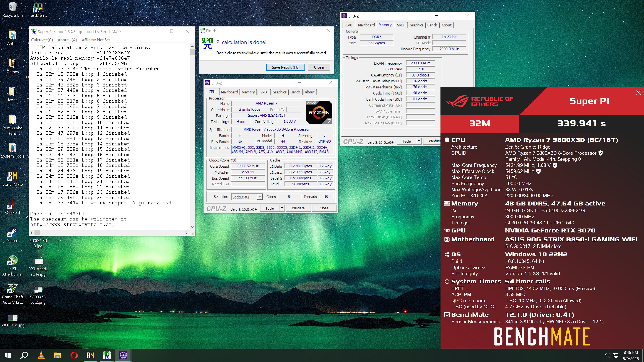Close the BenchMate Super PI result panel

tap(638, 92)
